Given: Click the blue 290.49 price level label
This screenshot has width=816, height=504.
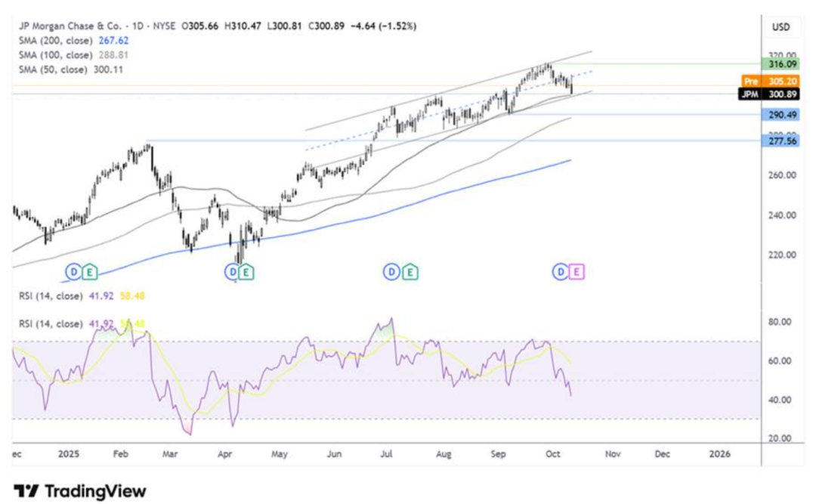Looking at the screenshot, I should coord(782,115).
